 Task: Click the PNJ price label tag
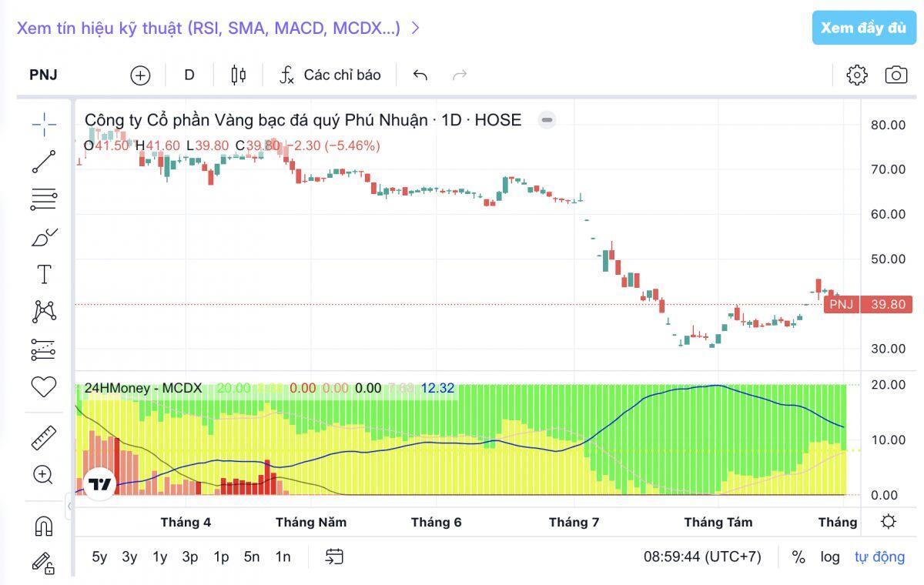841,304
